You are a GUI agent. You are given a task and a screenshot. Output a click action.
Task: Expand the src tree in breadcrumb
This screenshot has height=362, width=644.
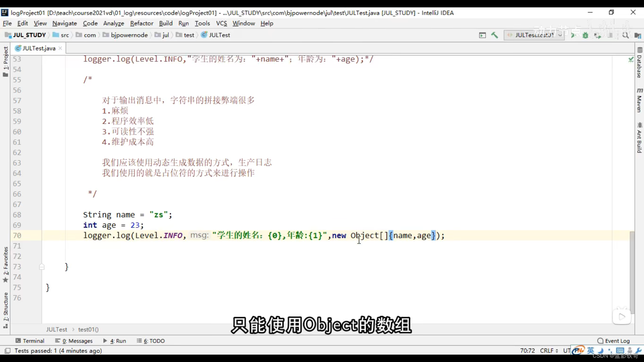65,35
